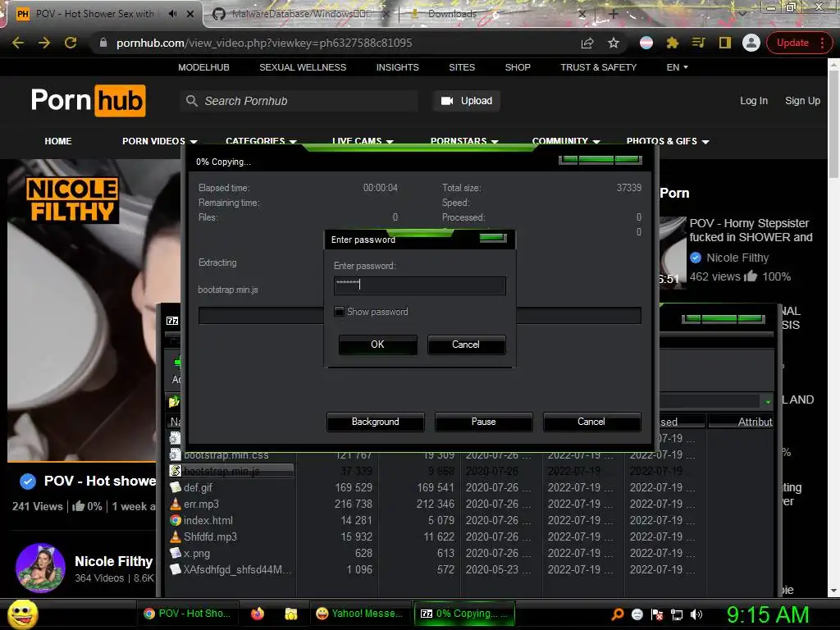Viewport: 840px width, 630px height.
Task: Click the round extension icon next to the star
Action: pyautogui.click(x=646, y=43)
